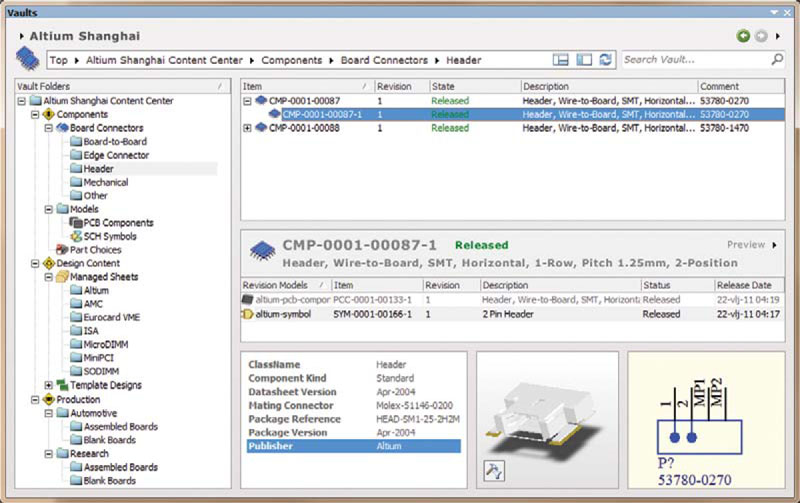
Task: Click the tool icon in 3D preview
Action: pyautogui.click(x=493, y=471)
